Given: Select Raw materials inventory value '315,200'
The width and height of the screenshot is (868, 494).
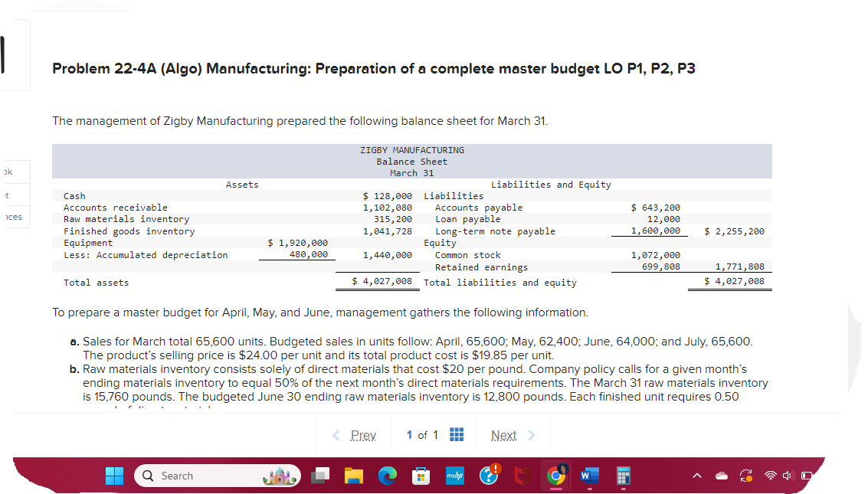Looking at the screenshot, I should [x=392, y=219].
